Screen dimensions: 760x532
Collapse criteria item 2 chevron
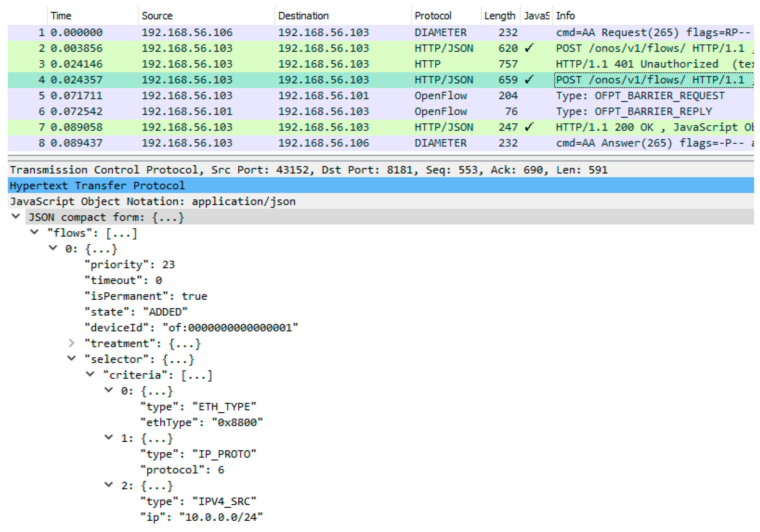108,485
